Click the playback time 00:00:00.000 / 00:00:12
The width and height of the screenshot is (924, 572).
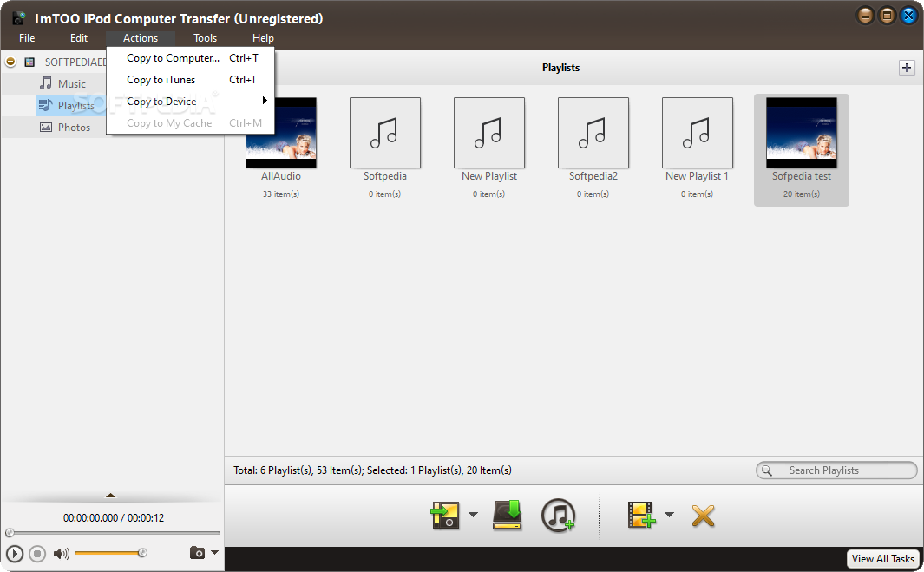[x=114, y=517]
